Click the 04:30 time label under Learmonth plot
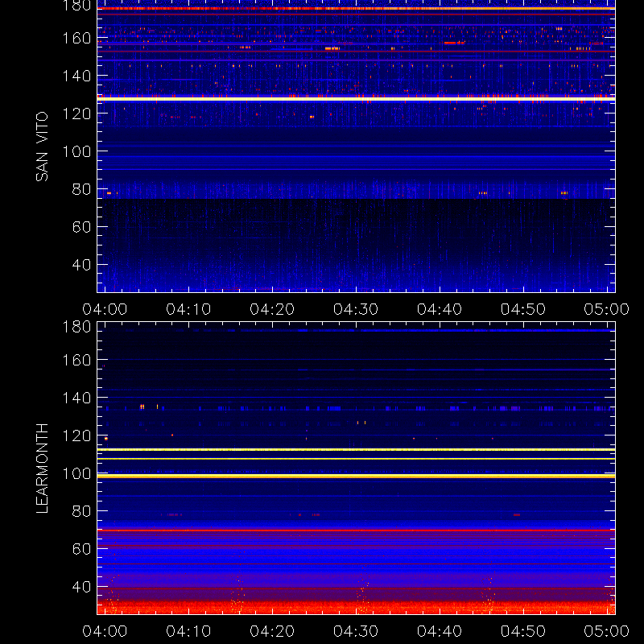Image resolution: width=644 pixels, height=644 pixels. [x=356, y=631]
